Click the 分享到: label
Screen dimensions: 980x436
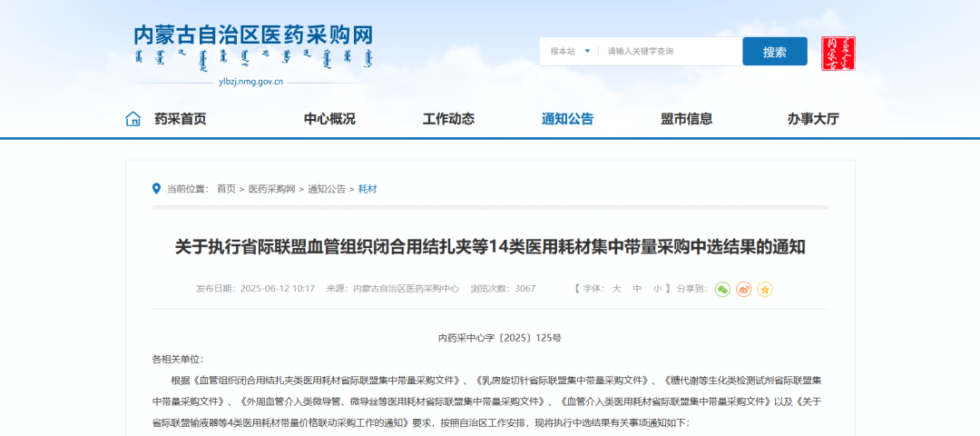[x=691, y=289]
